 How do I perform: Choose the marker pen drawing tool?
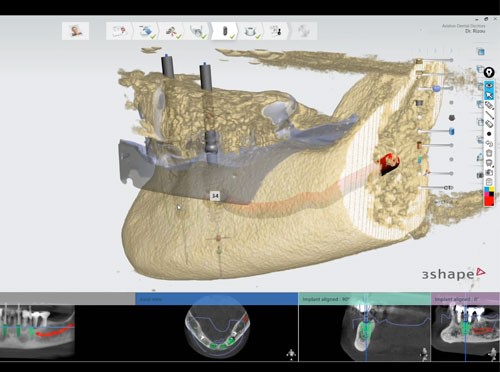(x=489, y=105)
